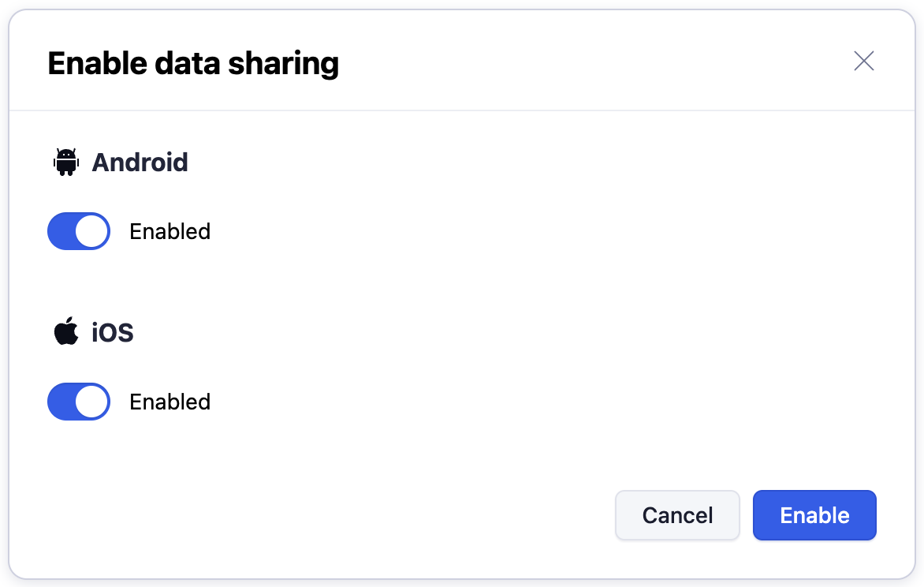Click the white knob on iOS toggle
Screen dimensions: 924x587
pos(92,402)
